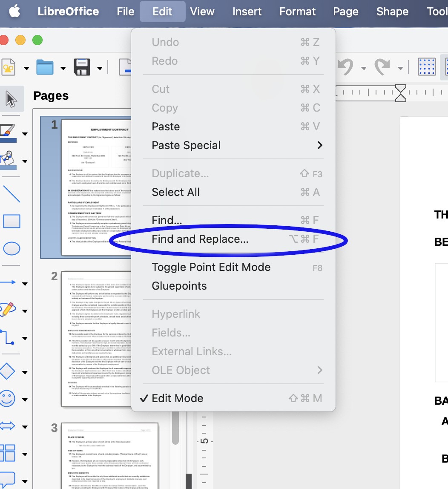This screenshot has height=489, width=448.
Task: Click the New document icon
Action: point(9,67)
